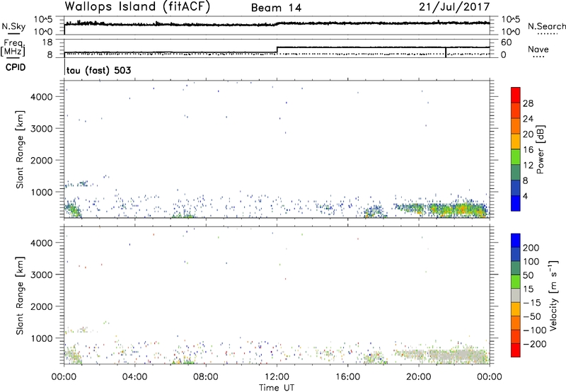Screen dimensions: 566x392
Task: Click the "50" label on Velocity colorbar
Action: click(528, 275)
